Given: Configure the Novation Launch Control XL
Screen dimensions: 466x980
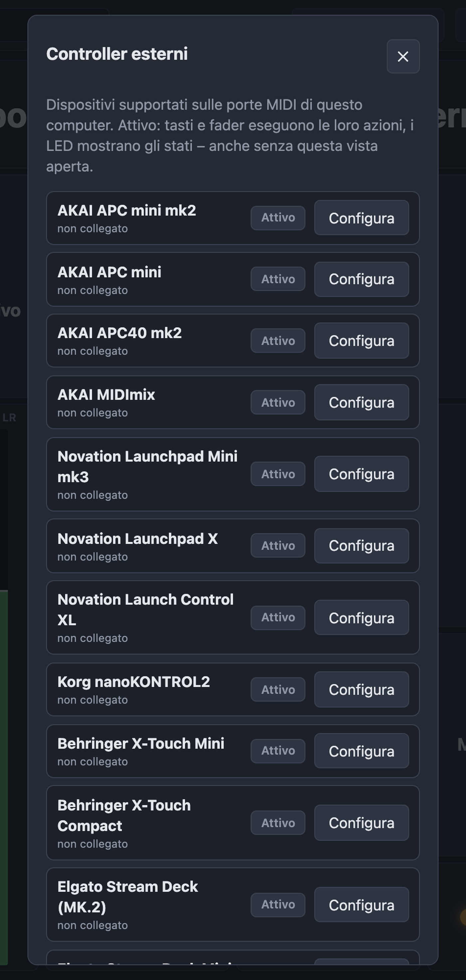Looking at the screenshot, I should tap(361, 617).
